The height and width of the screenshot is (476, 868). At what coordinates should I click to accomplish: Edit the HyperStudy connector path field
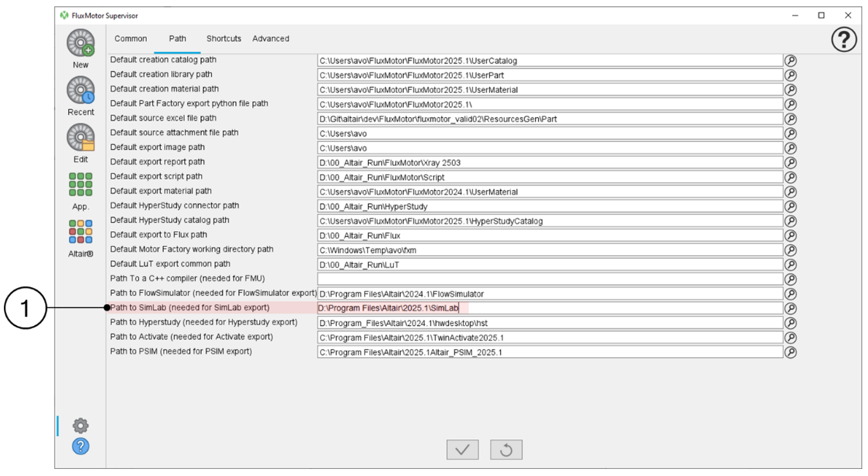550,207
